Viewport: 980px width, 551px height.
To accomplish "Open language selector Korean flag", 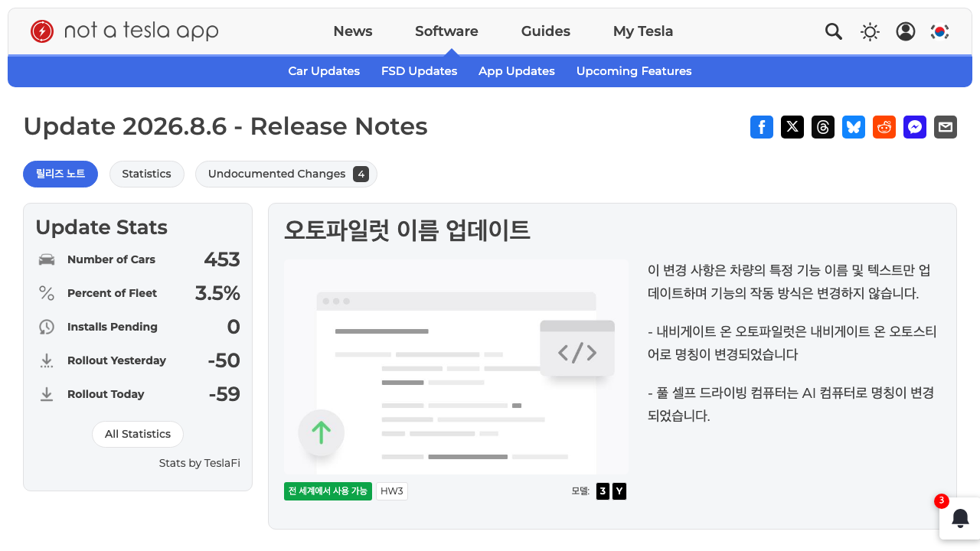I will [940, 31].
